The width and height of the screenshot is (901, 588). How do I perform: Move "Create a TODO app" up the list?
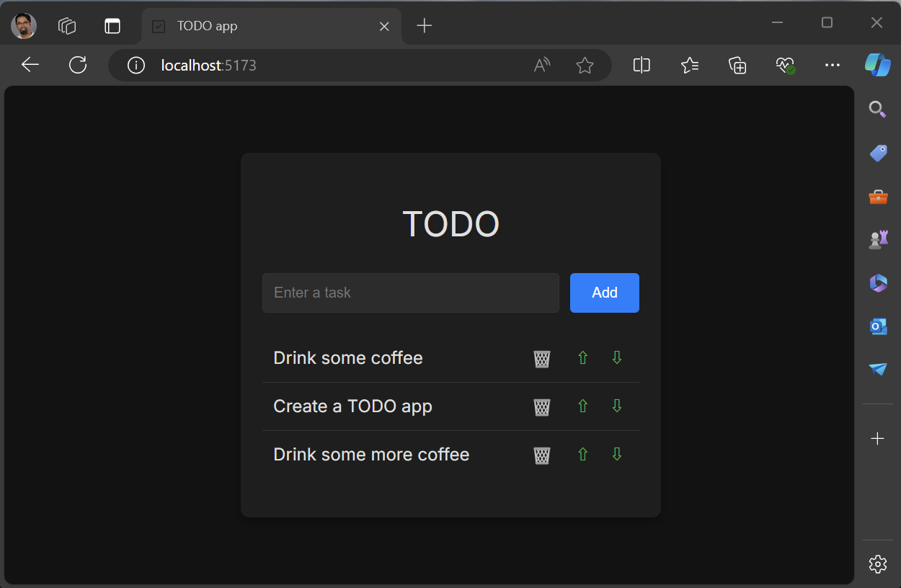pos(582,406)
